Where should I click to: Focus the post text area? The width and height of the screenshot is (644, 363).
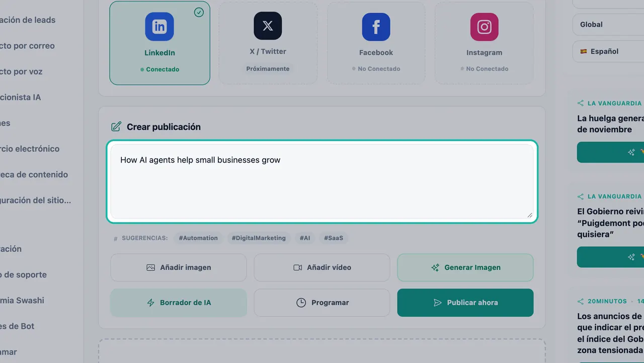pyautogui.click(x=322, y=181)
